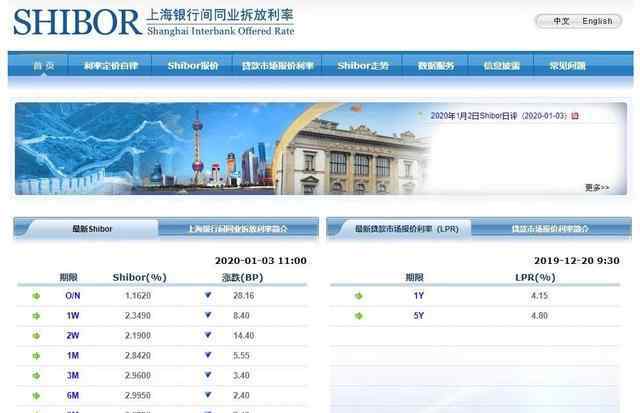The width and height of the screenshot is (640, 413).
Task: Click the 2W change value 14.40
Action: click(244, 335)
